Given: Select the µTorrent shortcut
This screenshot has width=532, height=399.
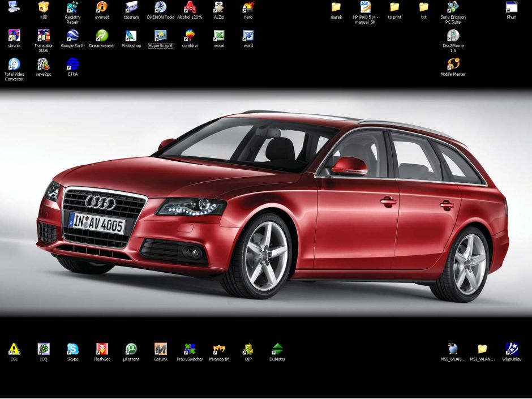Looking at the screenshot, I should click(131, 349).
